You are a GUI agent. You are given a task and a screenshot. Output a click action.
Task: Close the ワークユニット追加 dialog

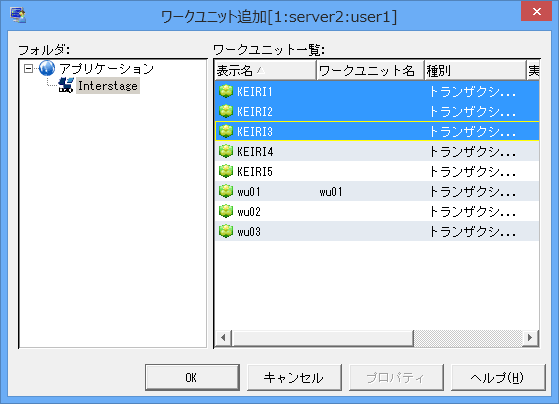pyautogui.click(x=536, y=11)
